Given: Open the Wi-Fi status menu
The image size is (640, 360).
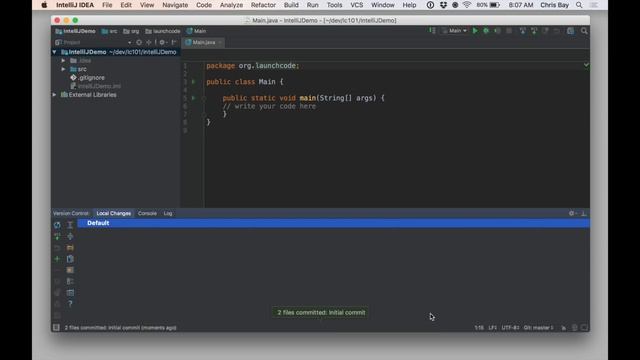Looking at the screenshot, I should [467, 5].
